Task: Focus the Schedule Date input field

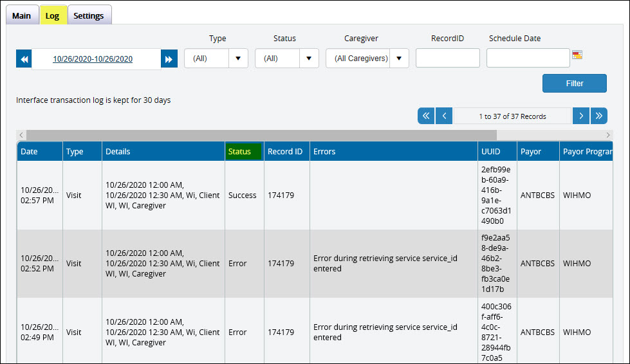Action: [528, 58]
